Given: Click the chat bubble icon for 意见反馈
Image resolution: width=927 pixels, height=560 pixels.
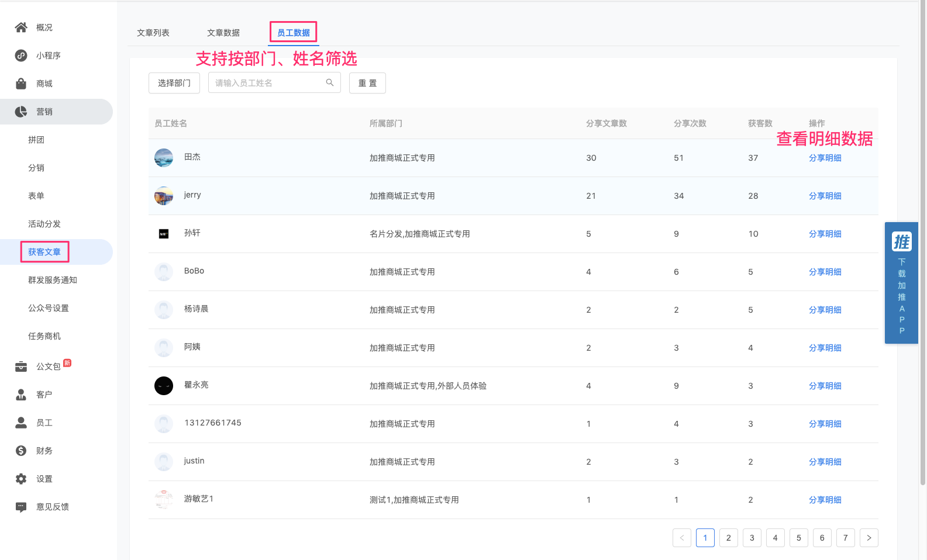Looking at the screenshot, I should (21, 507).
